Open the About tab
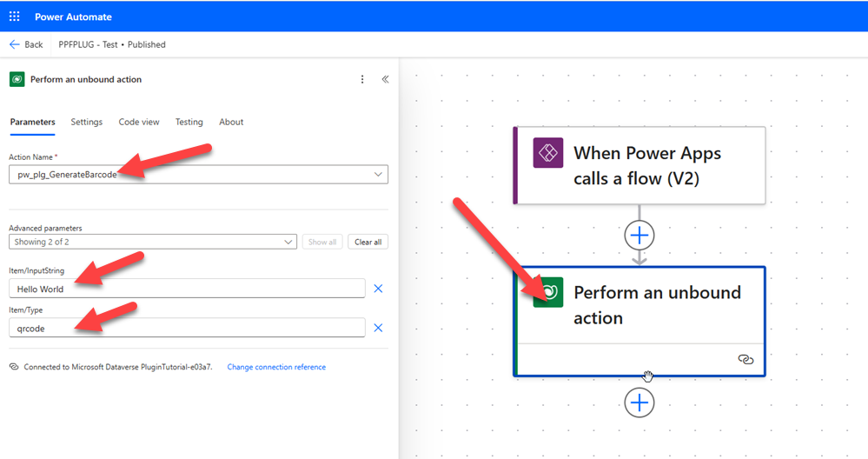 pyautogui.click(x=231, y=122)
